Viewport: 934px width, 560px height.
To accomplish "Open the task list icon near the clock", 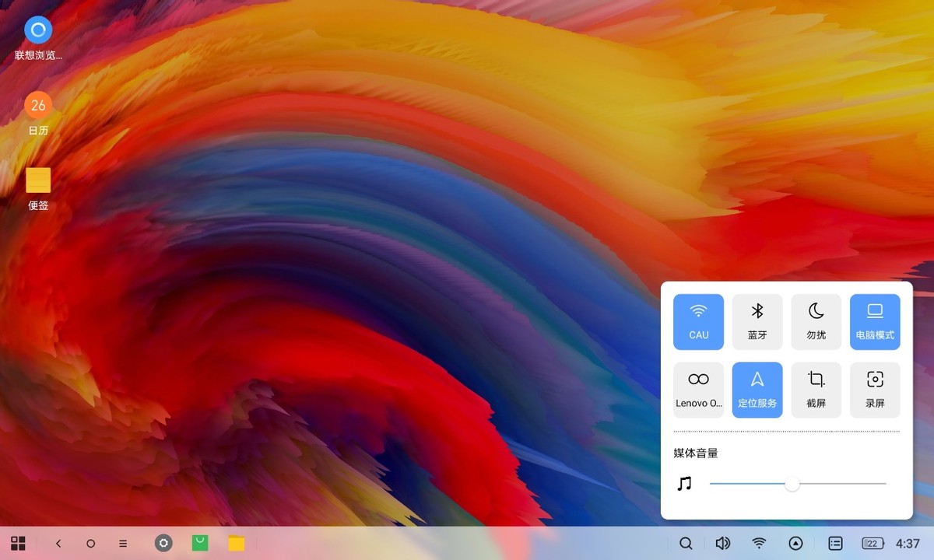I will click(x=834, y=543).
